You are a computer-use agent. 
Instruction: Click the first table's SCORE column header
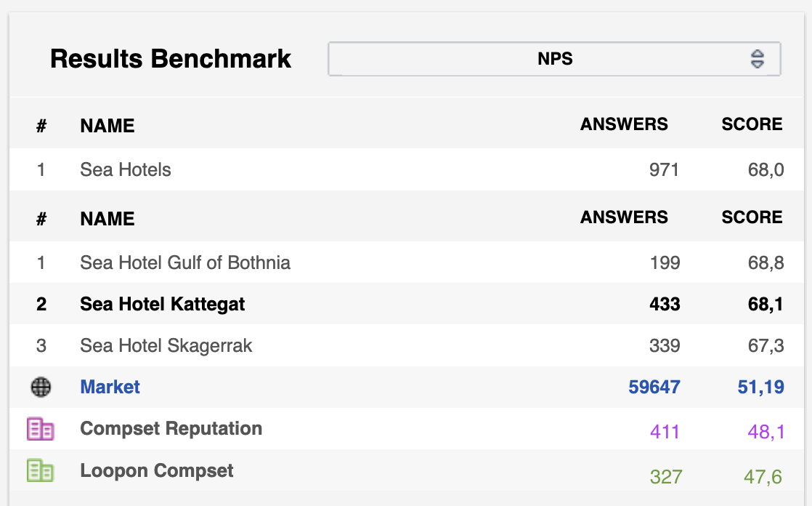pyautogui.click(x=752, y=124)
